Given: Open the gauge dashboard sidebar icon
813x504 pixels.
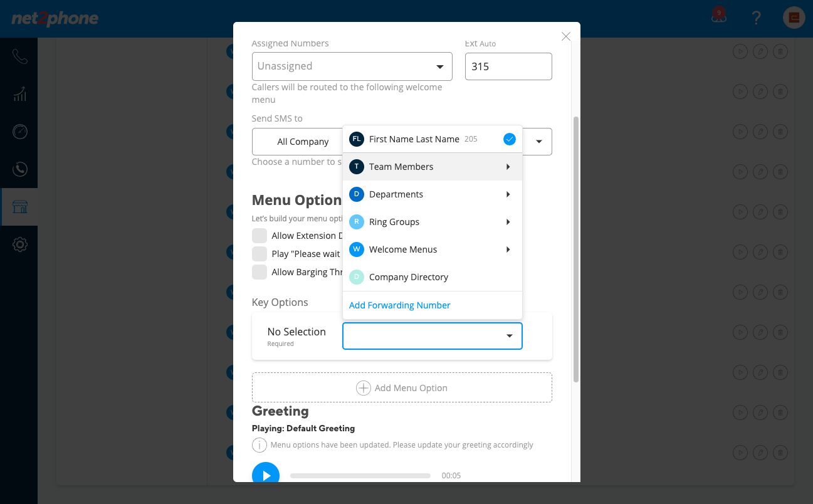Looking at the screenshot, I should 19,132.
